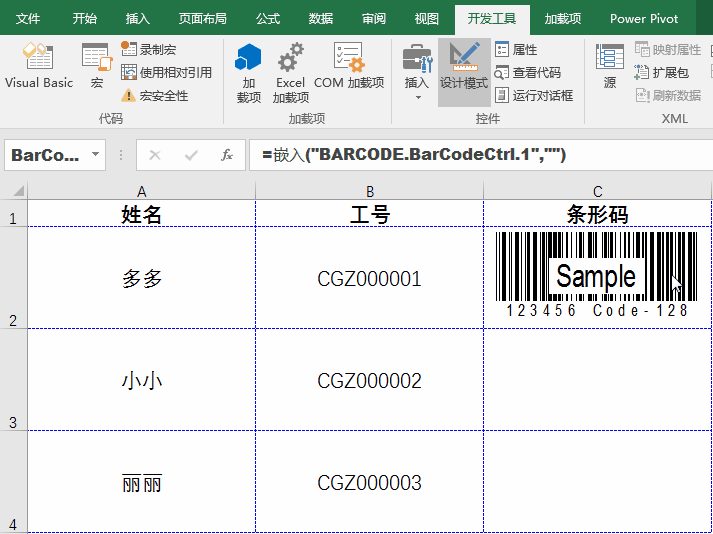Select column A header
Screen dimensions: 713x534
tap(141, 191)
